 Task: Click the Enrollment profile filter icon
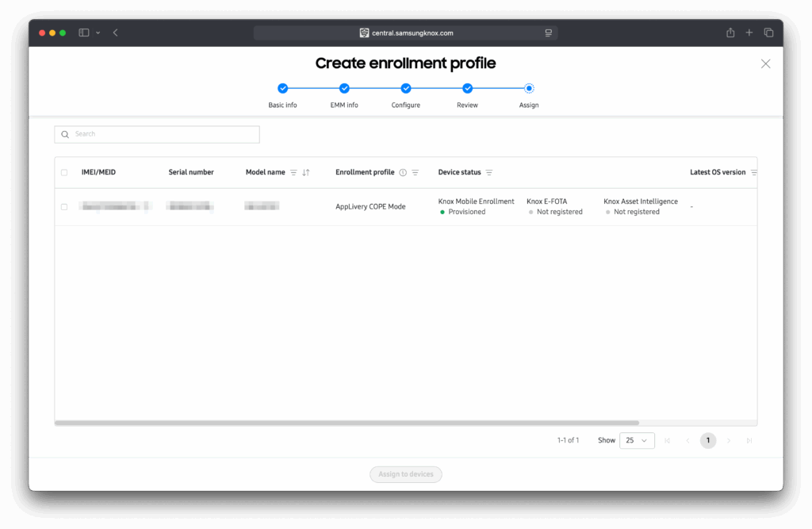(415, 173)
